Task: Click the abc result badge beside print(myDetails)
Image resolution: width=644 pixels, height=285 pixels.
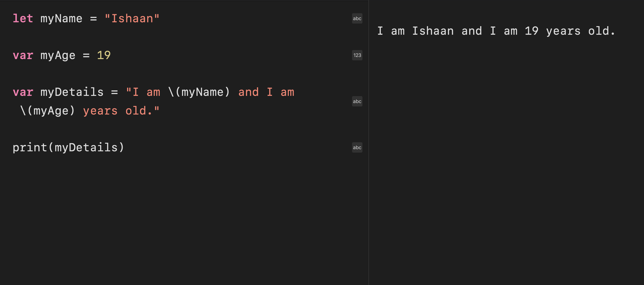Action: pyautogui.click(x=357, y=147)
